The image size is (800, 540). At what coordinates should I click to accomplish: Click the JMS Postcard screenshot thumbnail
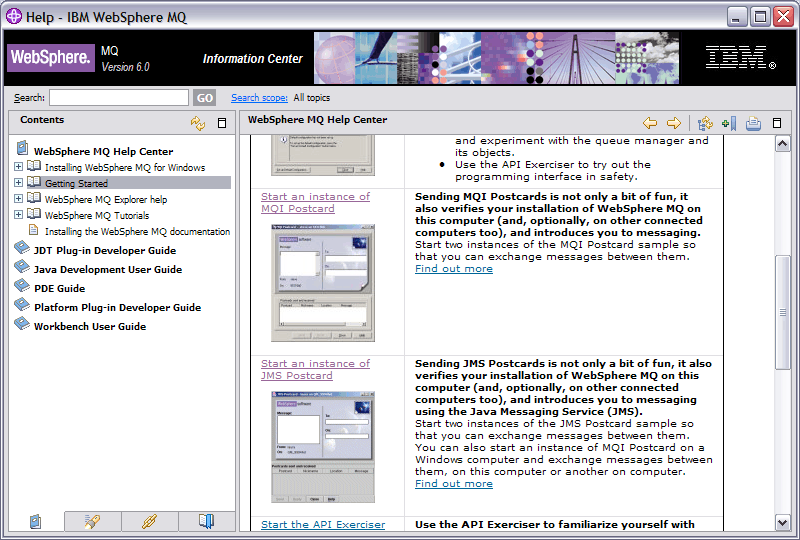(x=323, y=447)
